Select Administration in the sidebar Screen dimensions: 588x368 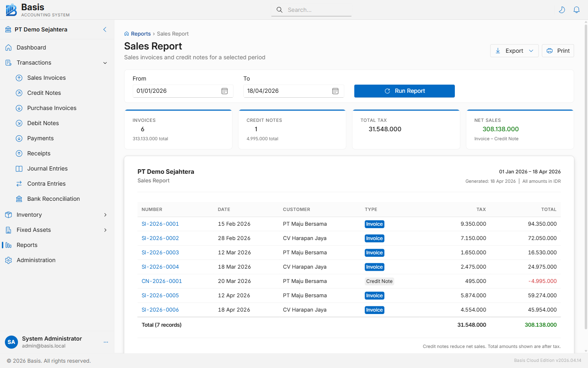pos(36,260)
